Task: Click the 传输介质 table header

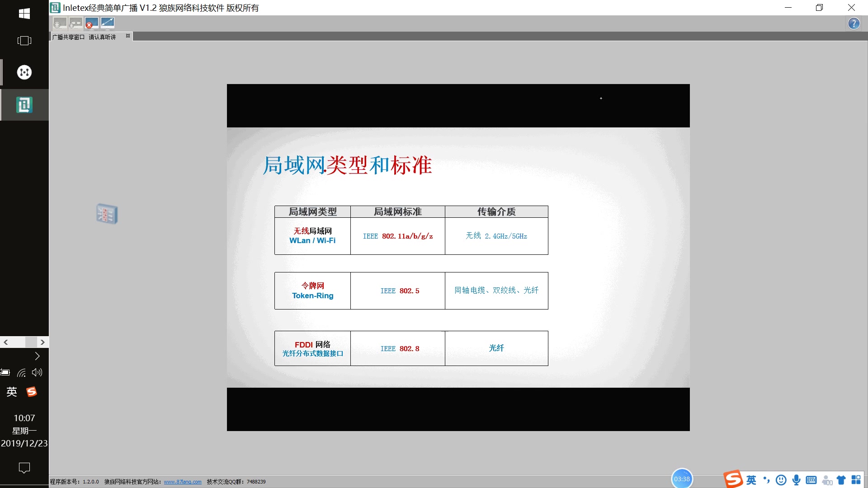Action: [496, 211]
